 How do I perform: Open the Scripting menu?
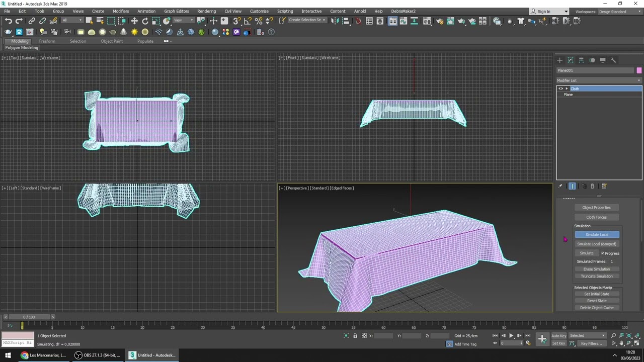pyautogui.click(x=285, y=11)
